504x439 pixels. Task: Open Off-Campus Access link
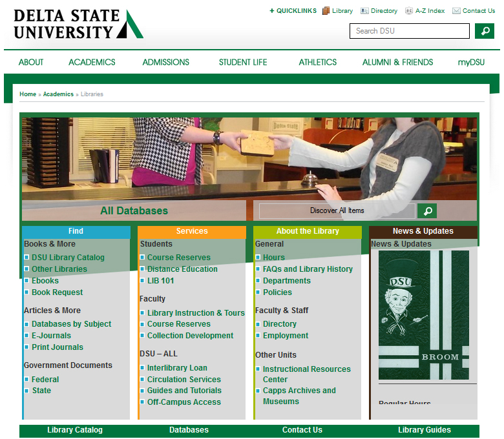click(184, 402)
